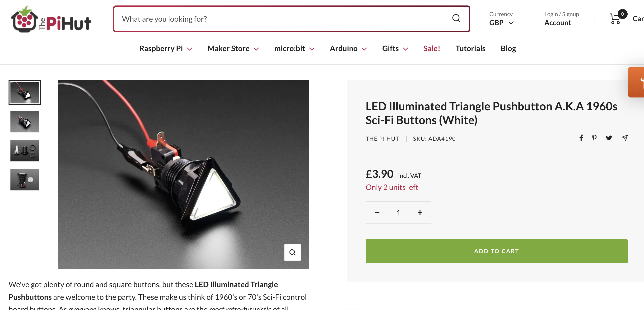Expand the Raspberry Pi menu

tap(165, 48)
